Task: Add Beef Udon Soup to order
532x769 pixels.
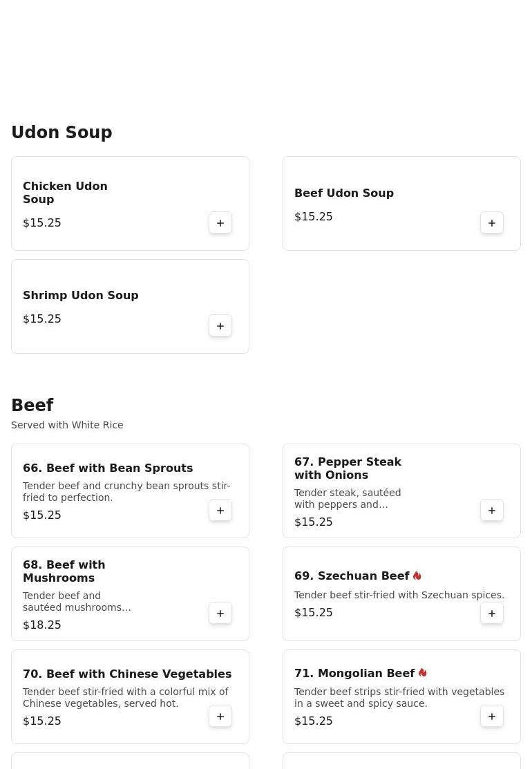Action: pyautogui.click(x=492, y=223)
